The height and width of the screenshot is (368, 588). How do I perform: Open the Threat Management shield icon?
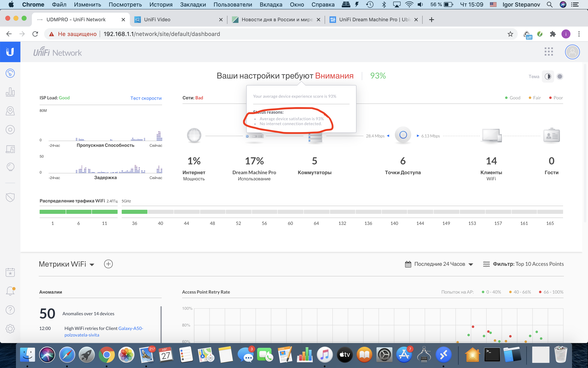[10, 197]
